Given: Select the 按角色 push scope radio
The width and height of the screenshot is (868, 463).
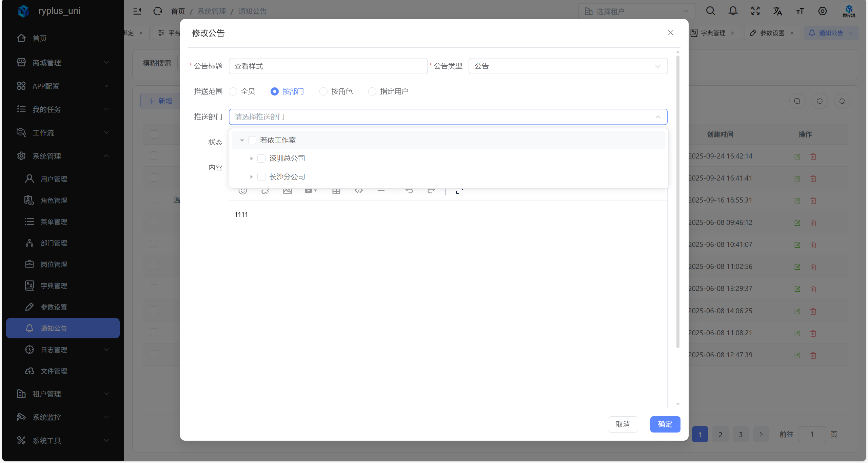Looking at the screenshot, I should point(323,91).
